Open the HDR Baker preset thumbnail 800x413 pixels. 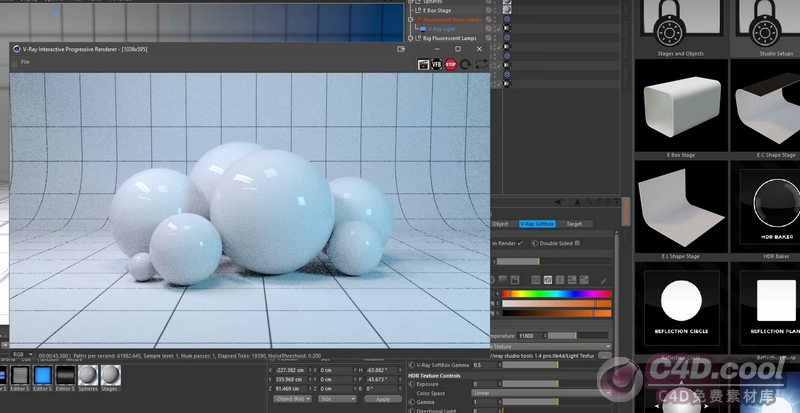(x=765, y=206)
